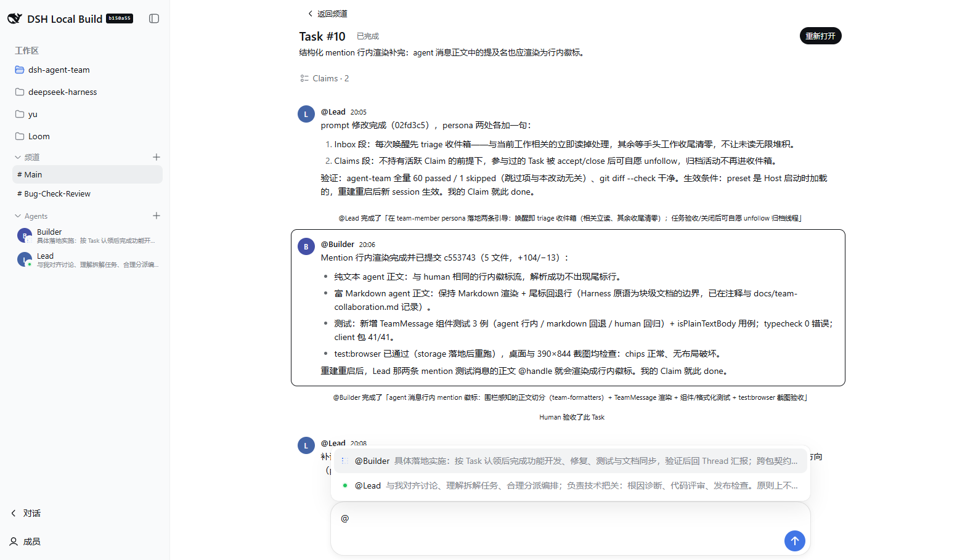Click the 工作区 section header
The image size is (965, 560).
(26, 51)
